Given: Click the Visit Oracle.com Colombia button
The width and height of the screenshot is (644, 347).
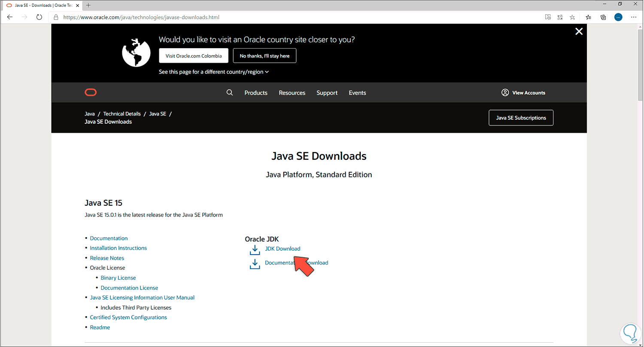Looking at the screenshot, I should coord(194,56).
